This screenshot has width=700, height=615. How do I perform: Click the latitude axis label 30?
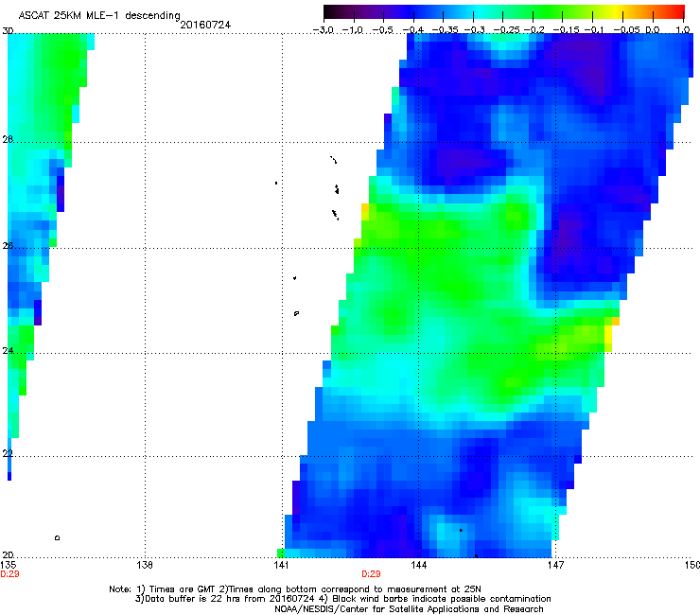coord(8,31)
